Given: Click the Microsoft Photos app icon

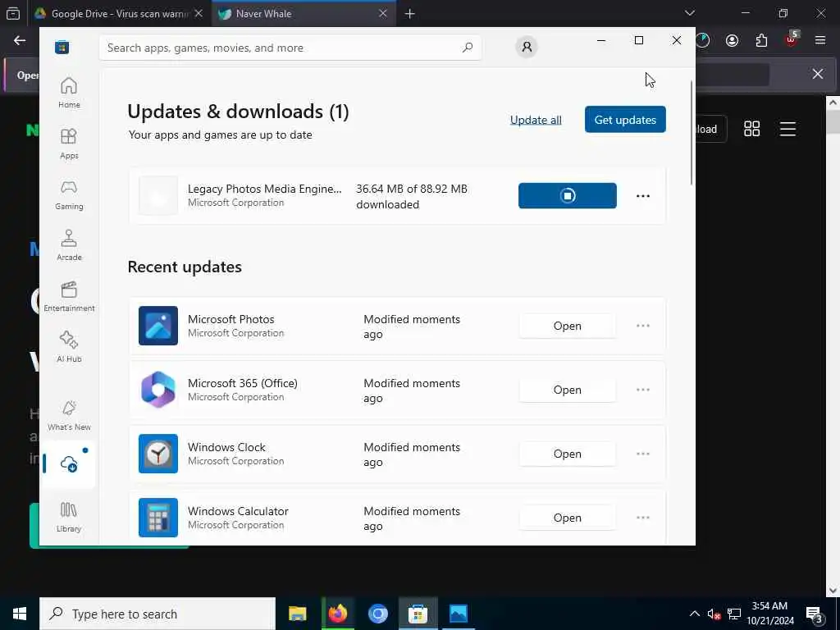Looking at the screenshot, I should pyautogui.click(x=158, y=326).
